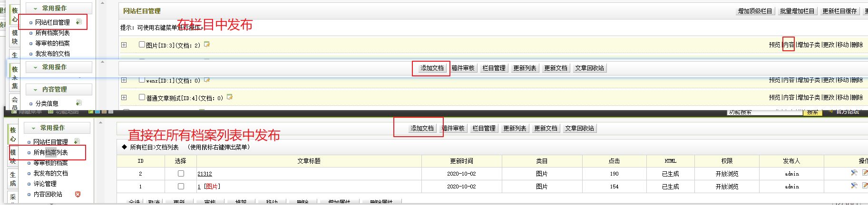The width and height of the screenshot is (868, 205).
Task: Click 移动 link in the 普通文章测试 row
Action: 843,97
